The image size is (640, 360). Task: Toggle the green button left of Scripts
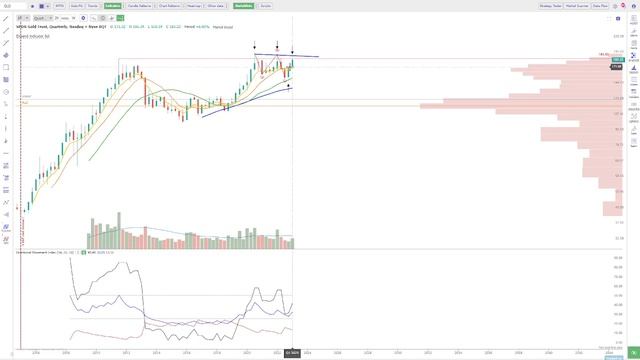pyautogui.click(x=243, y=6)
